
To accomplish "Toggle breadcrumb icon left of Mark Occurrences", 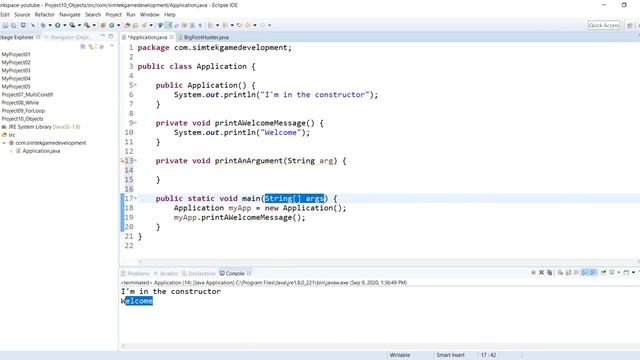I will click(160, 25).
